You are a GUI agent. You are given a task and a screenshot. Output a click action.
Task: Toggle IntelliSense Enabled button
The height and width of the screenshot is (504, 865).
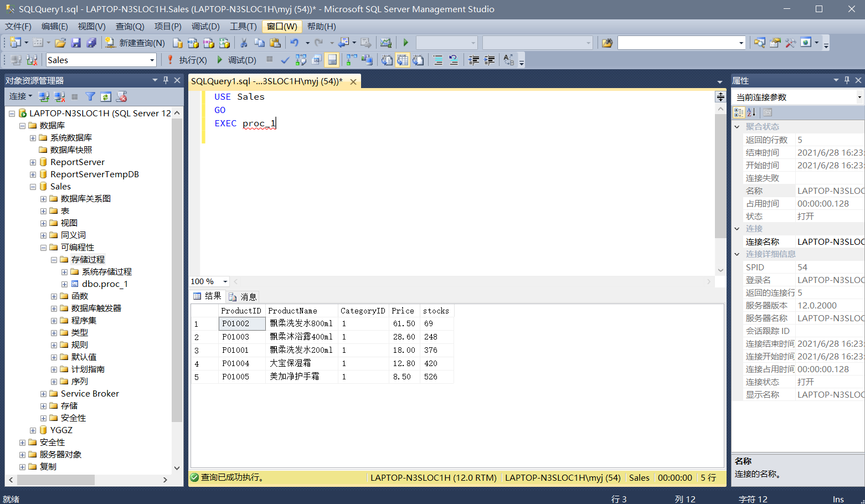[x=332, y=60]
